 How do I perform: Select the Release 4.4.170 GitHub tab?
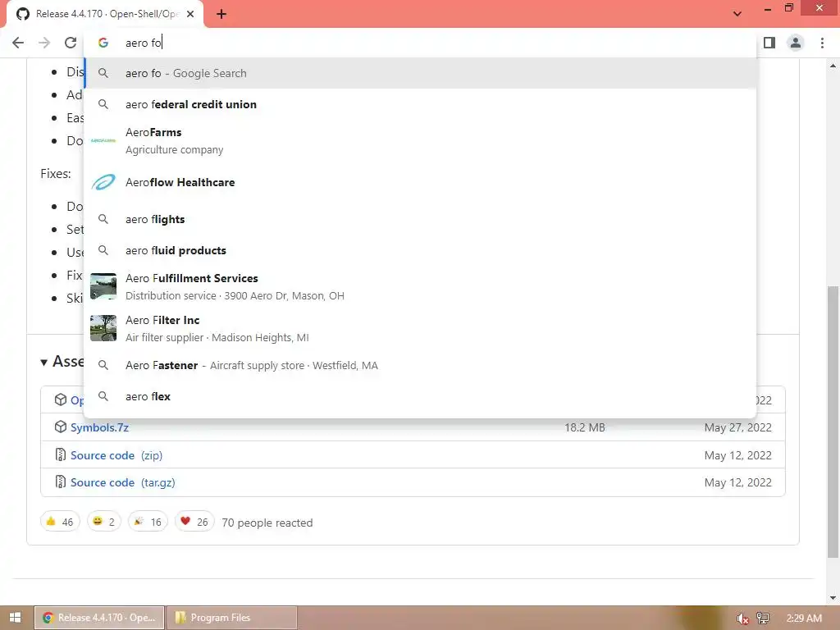106,15
